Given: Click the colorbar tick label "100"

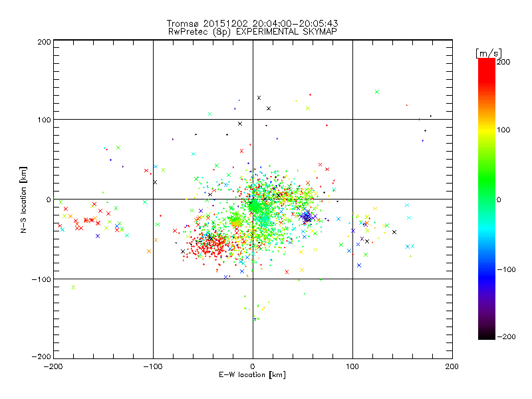Looking at the screenshot, I should pos(503,130).
